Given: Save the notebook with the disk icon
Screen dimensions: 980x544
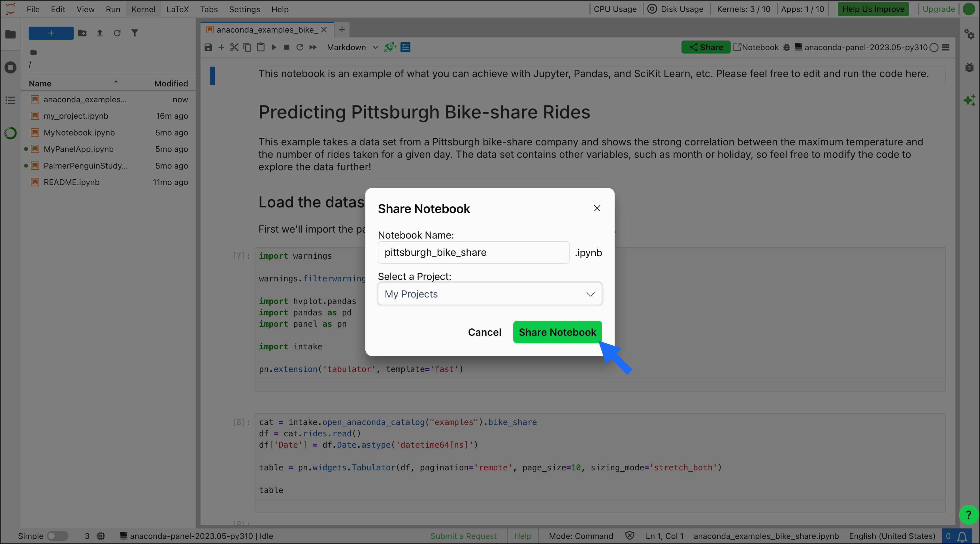Looking at the screenshot, I should [208, 47].
